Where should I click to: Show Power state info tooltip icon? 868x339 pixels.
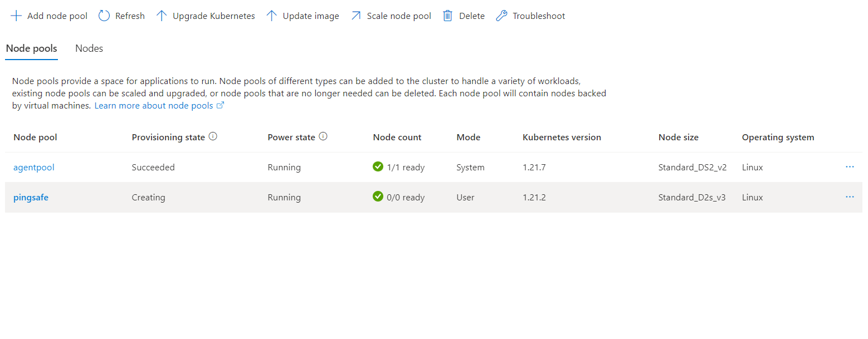coord(323,137)
